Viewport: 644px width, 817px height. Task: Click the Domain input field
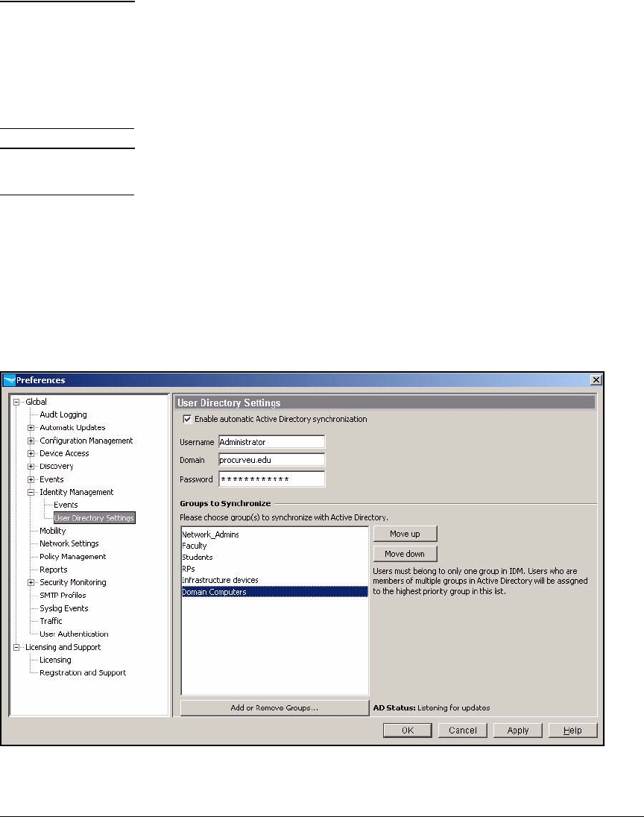coord(272,460)
